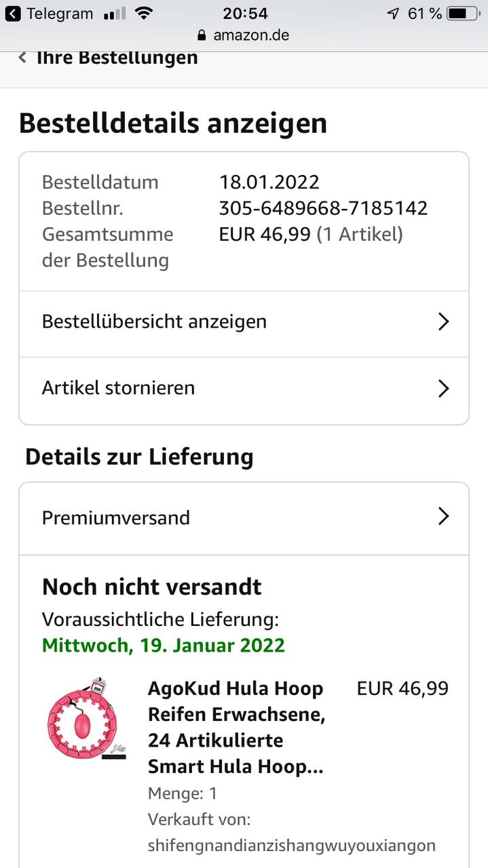
Task: Tap the battery indicator icon
Action: click(462, 14)
